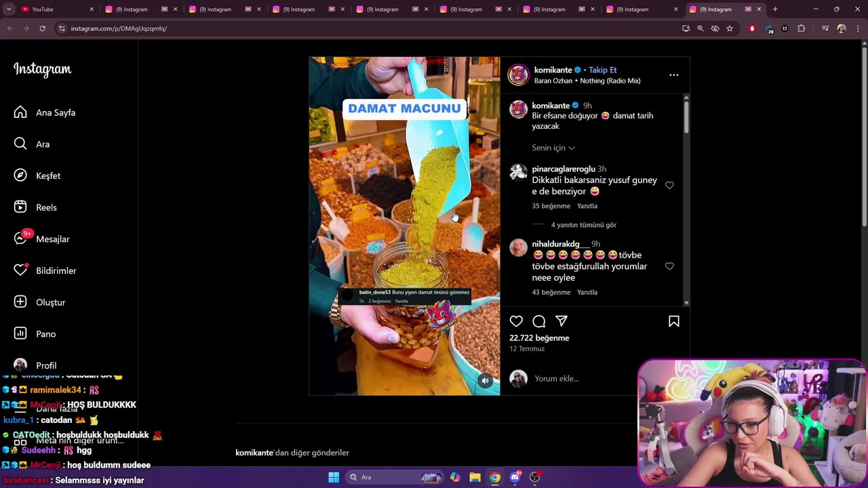
Task: Like pinarcaglareroglu's comment
Action: 669,185
